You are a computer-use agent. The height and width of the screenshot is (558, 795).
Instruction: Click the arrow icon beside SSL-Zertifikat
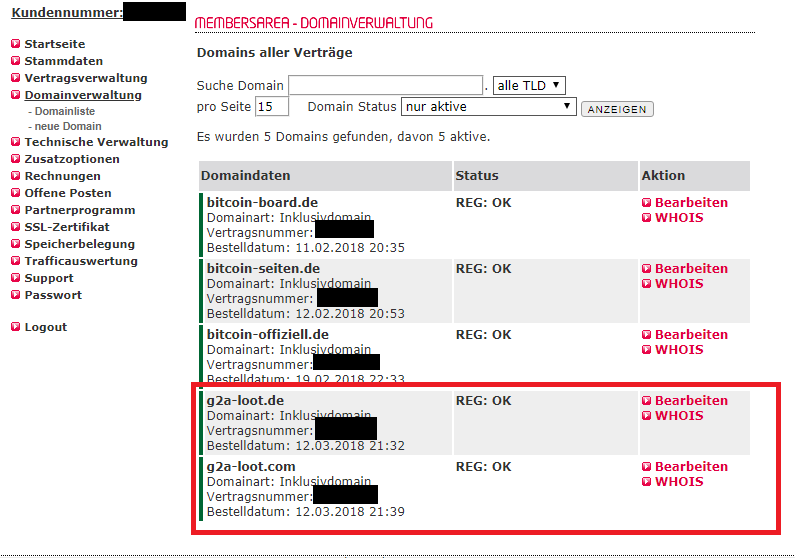tap(15, 228)
